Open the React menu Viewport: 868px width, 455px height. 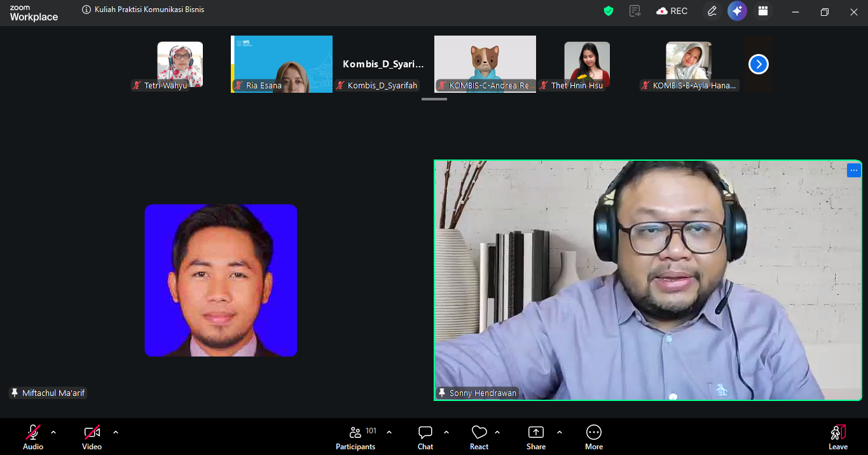coord(479,437)
